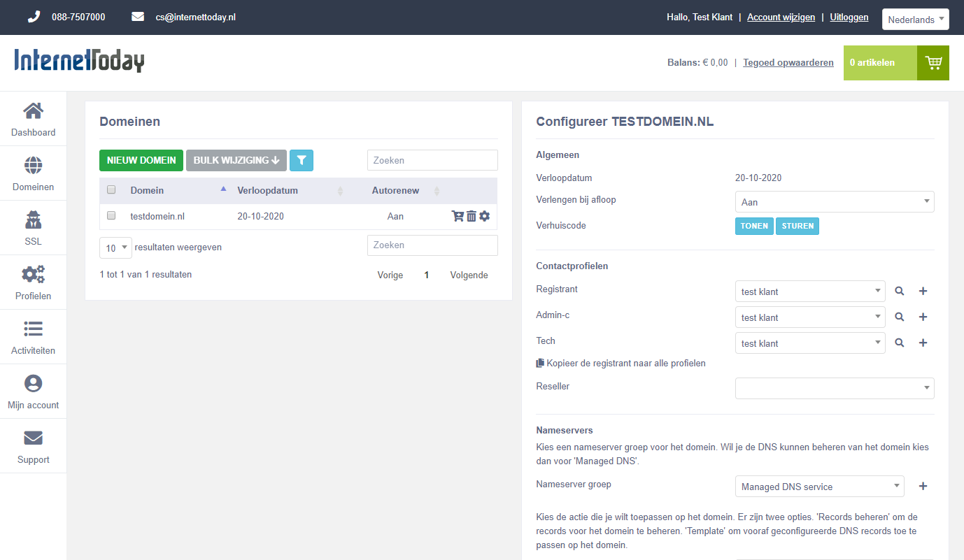The height and width of the screenshot is (560, 964).
Task: Click Tonen to show verhuiscode
Action: [754, 226]
